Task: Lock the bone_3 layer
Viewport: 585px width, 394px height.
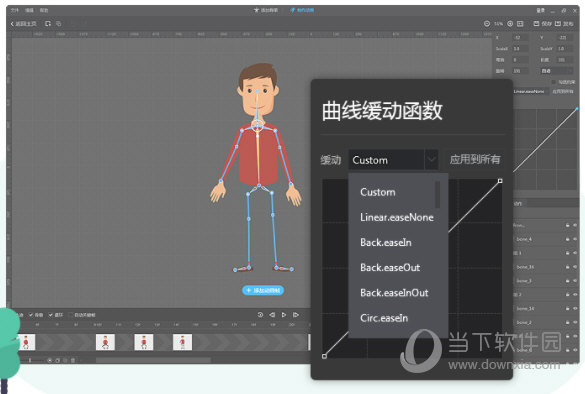Action: point(567,281)
